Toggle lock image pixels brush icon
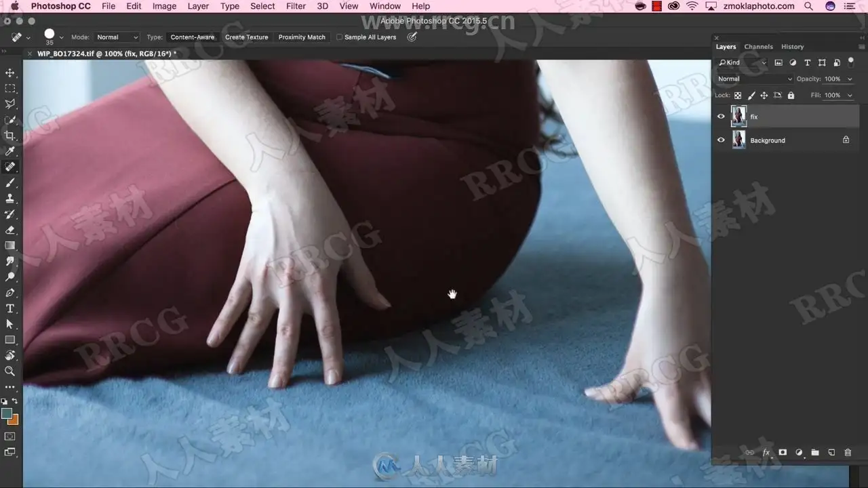 751,96
